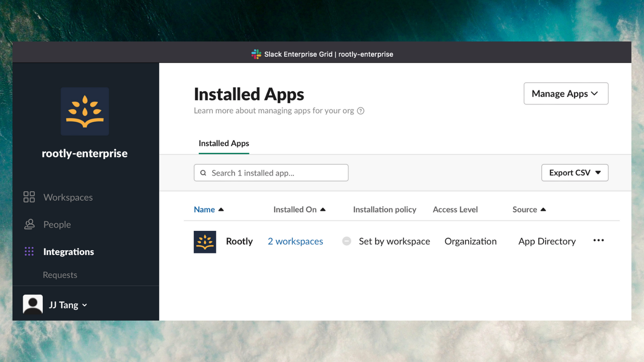Select Requests in the sidebar

point(60,275)
